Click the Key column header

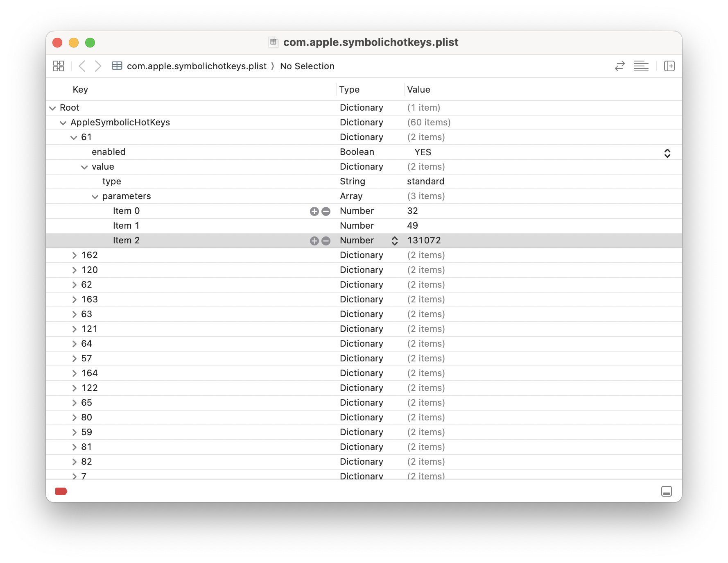click(80, 89)
